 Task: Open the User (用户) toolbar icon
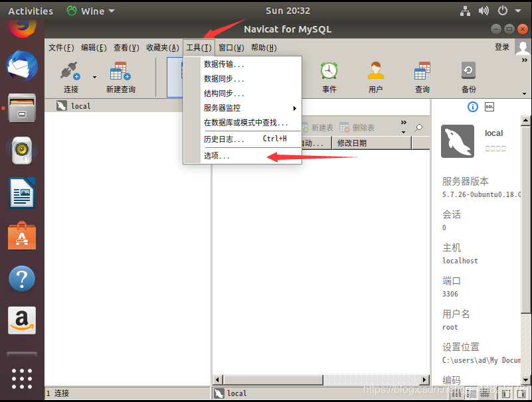pos(376,77)
